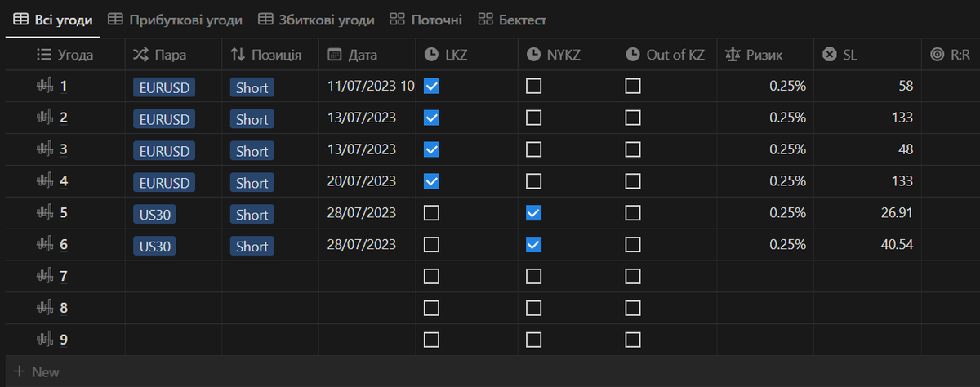Check LKZ checkbox in row 5
Viewport: 980px width, 387px height.
click(x=432, y=212)
